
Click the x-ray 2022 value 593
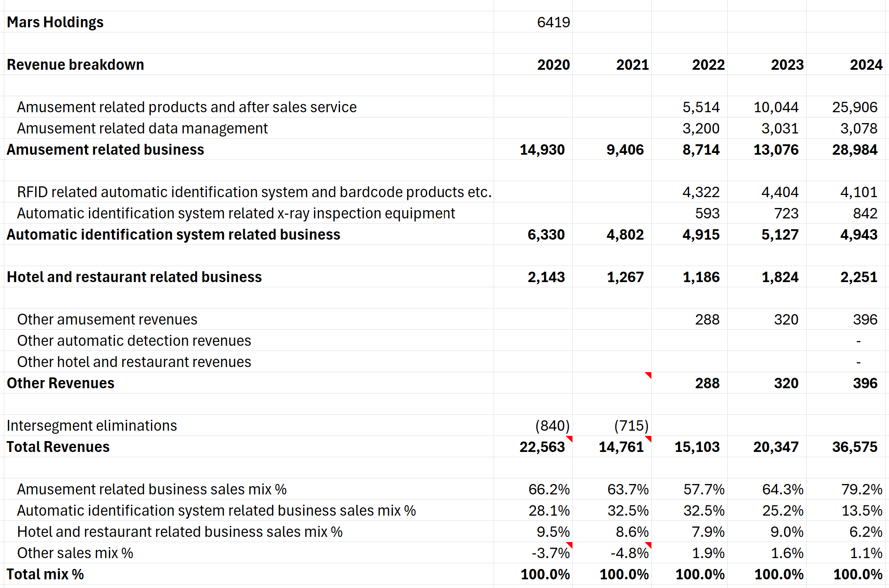tap(707, 213)
